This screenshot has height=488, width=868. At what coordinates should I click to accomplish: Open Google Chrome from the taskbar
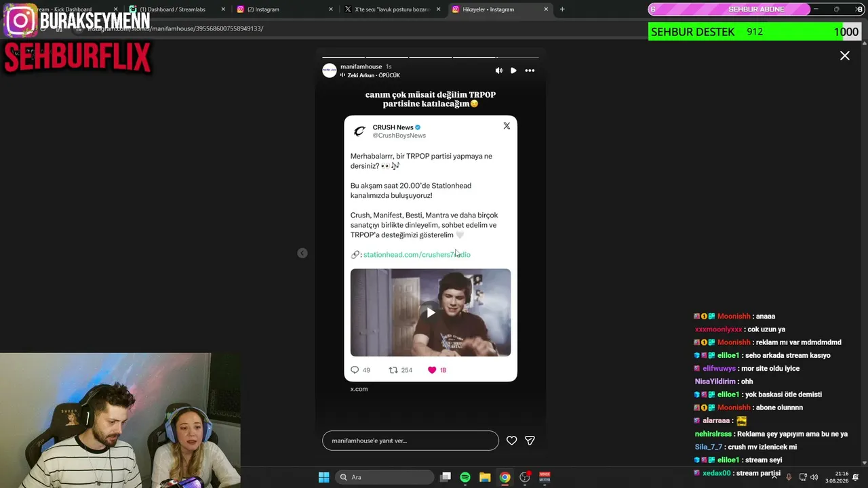(x=505, y=477)
